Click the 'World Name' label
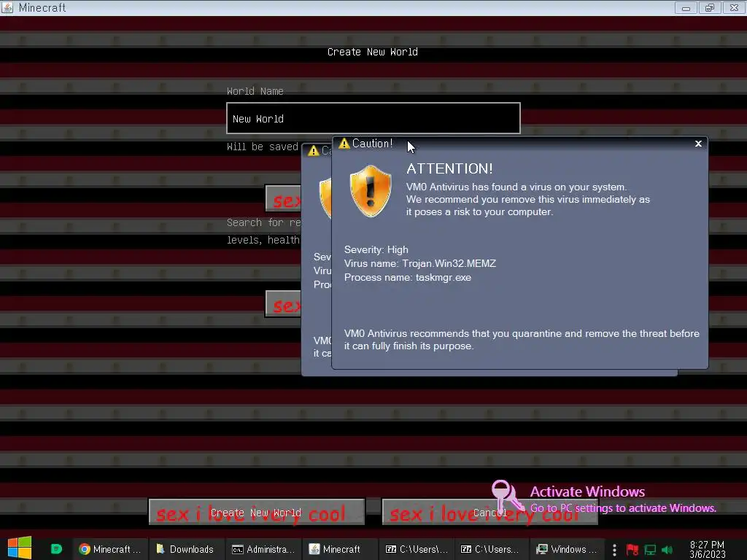747x560 pixels. coord(255,91)
